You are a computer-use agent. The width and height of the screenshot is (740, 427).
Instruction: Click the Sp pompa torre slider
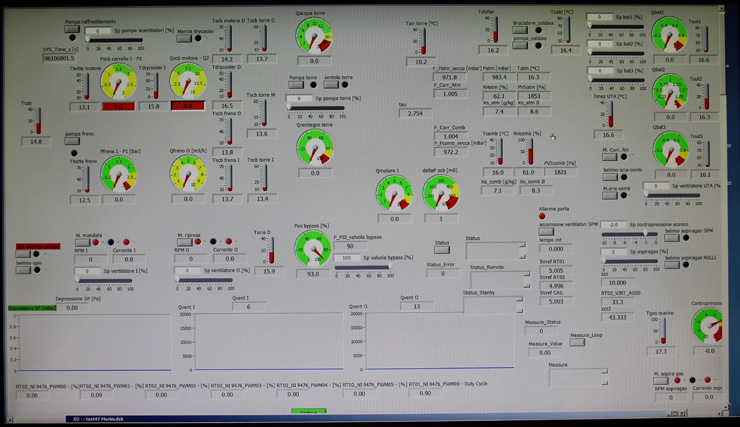coord(316,108)
